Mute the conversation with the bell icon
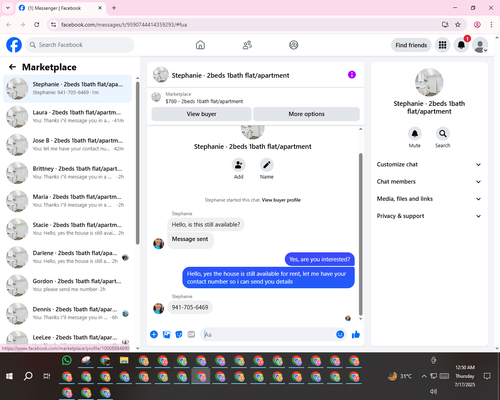 pyautogui.click(x=415, y=134)
